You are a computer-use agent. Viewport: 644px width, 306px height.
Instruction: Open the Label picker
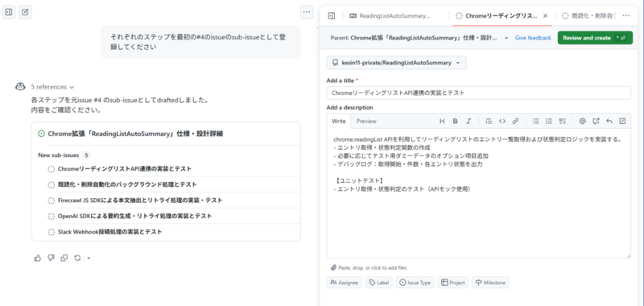click(x=378, y=283)
